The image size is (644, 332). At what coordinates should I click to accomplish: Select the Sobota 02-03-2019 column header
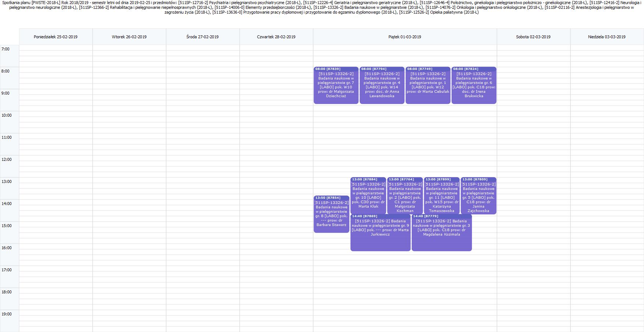[x=534, y=37]
